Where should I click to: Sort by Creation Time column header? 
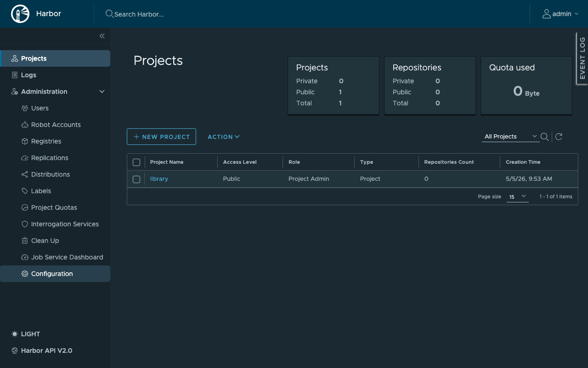click(x=523, y=162)
